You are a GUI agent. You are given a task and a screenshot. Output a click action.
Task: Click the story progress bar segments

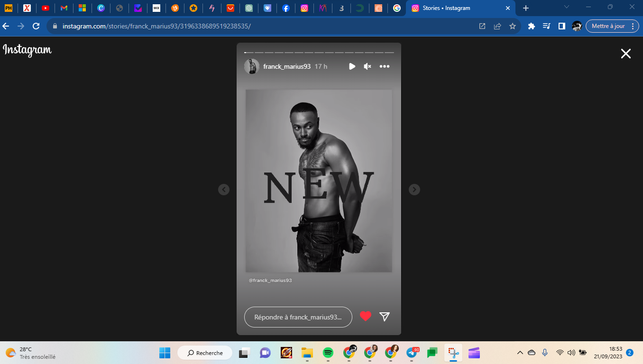point(319,53)
